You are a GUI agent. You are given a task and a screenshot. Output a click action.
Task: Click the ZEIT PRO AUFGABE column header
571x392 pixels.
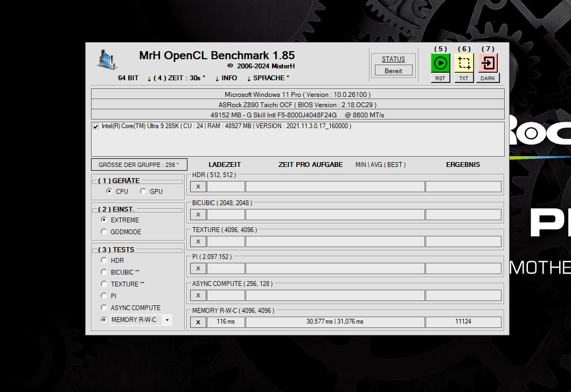[x=311, y=165]
